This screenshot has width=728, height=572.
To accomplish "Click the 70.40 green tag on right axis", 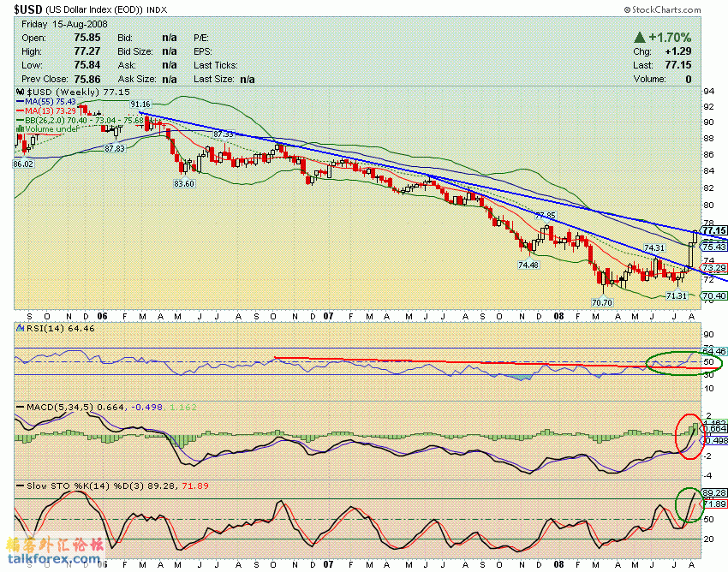I will [714, 295].
